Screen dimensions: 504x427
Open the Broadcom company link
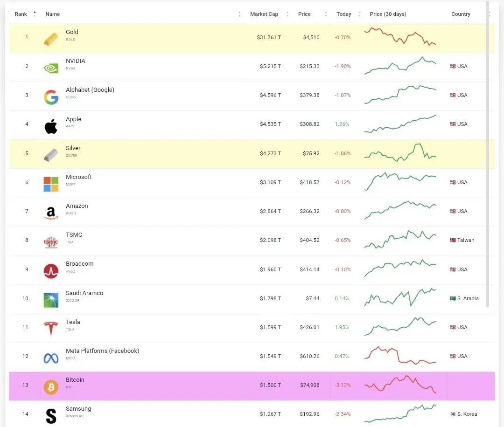(x=80, y=263)
